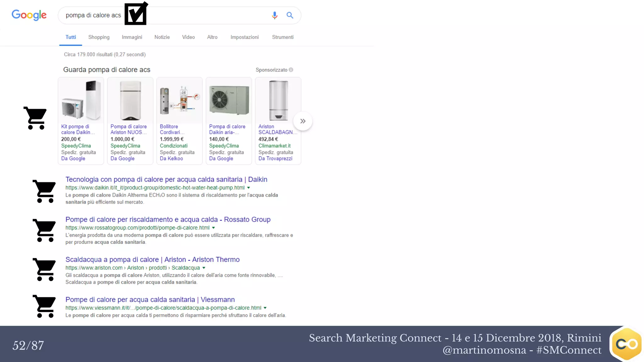Open the Altro menu
Image resolution: width=644 pixels, height=362 pixels.
(x=212, y=37)
